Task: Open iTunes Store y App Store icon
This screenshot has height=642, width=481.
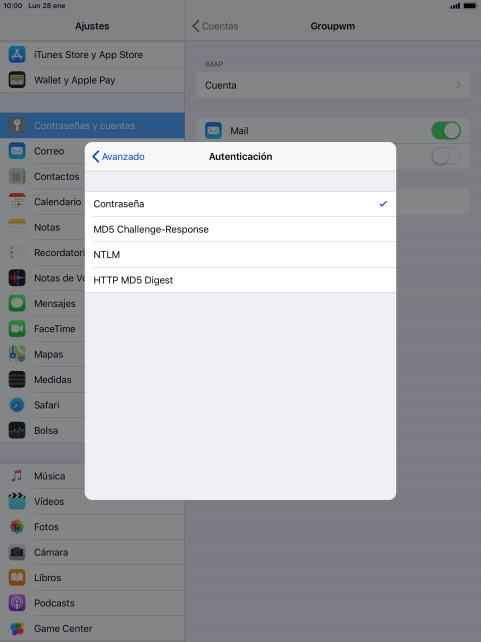Action: tap(17, 54)
